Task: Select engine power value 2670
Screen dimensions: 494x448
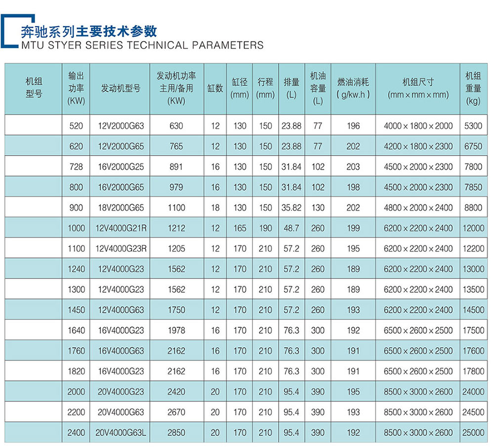Action: pos(176,412)
